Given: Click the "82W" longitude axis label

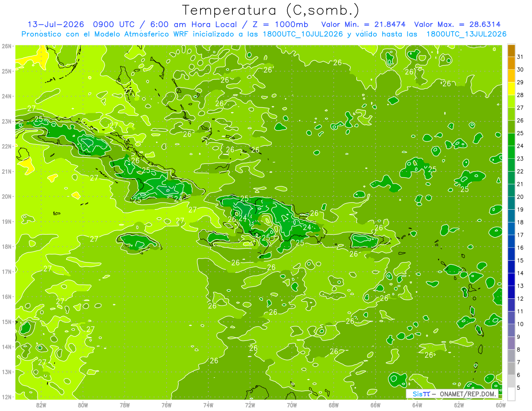Looking at the screenshot, I should point(41,405).
